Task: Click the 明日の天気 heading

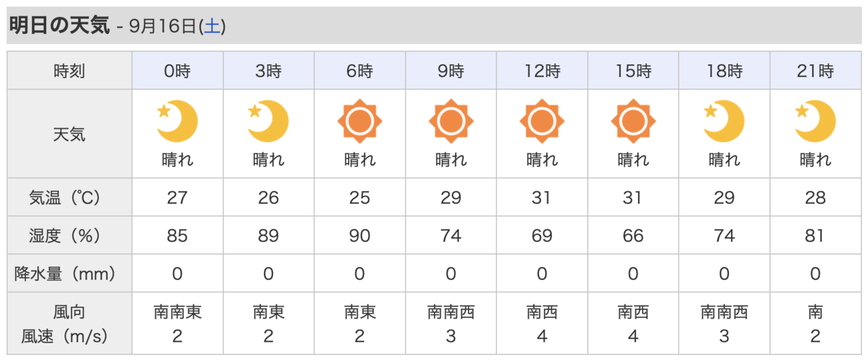Action: pyautogui.click(x=59, y=26)
